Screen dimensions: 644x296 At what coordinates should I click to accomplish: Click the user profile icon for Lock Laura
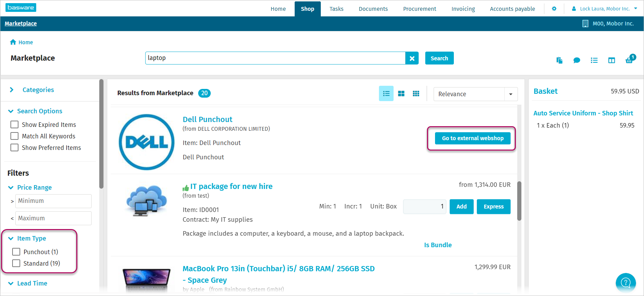tap(574, 9)
